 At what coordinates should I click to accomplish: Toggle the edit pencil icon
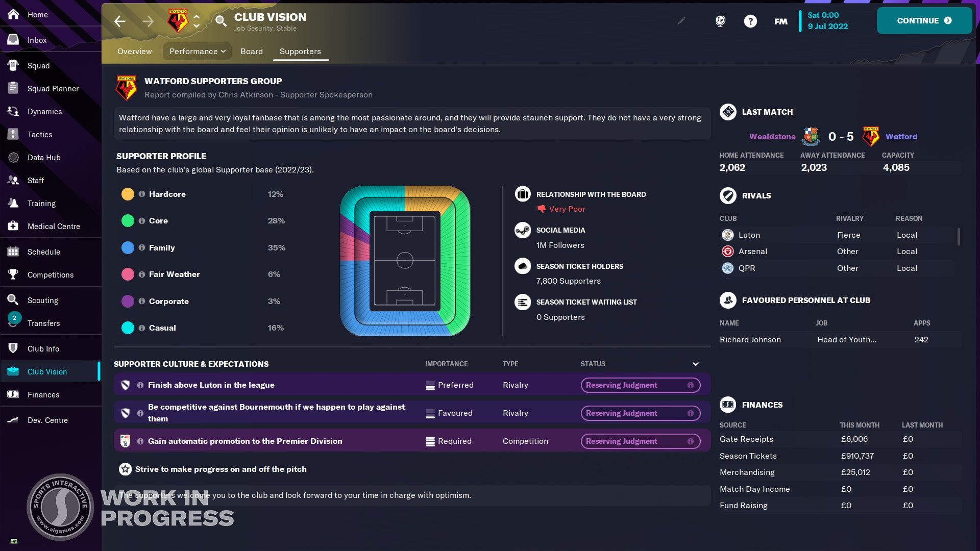coord(682,20)
